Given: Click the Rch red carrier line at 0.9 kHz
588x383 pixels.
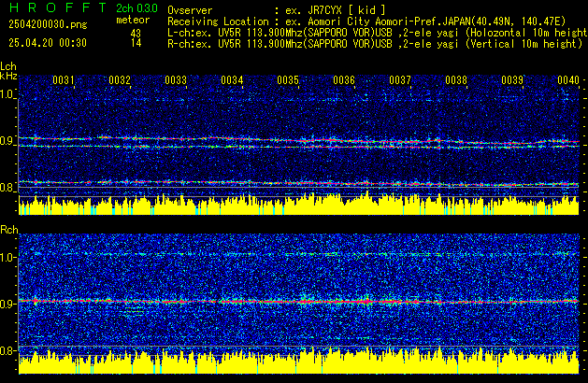Looking at the screenshot, I should tap(299, 302).
